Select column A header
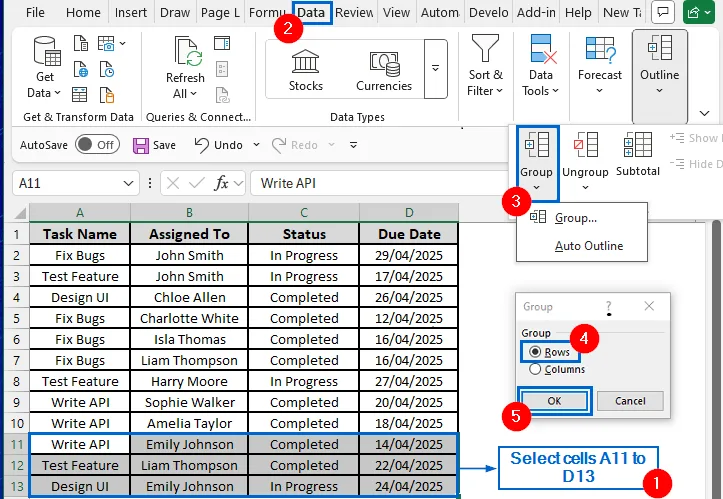 coord(80,213)
